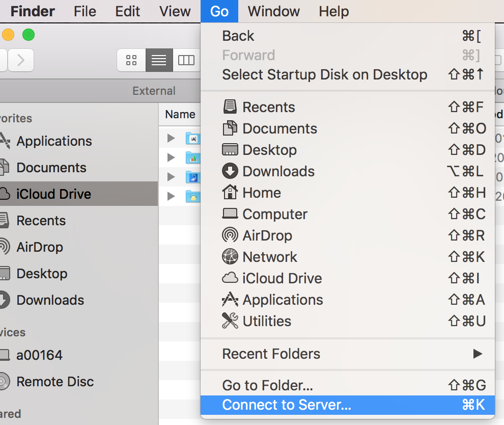The width and height of the screenshot is (504, 425).
Task: Click the External tab label
Action: pos(154,91)
